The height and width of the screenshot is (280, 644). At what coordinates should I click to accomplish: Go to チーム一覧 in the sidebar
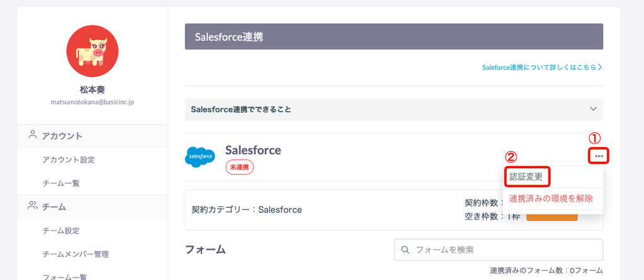tap(61, 183)
